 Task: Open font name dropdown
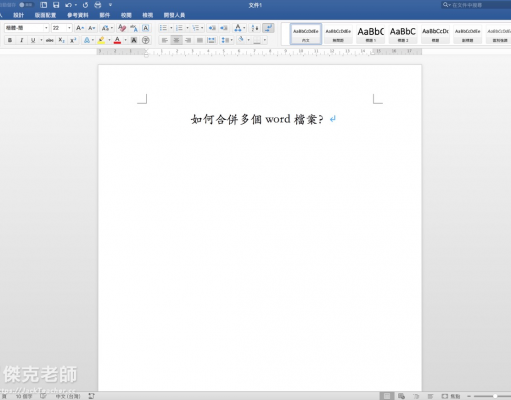coord(46,28)
